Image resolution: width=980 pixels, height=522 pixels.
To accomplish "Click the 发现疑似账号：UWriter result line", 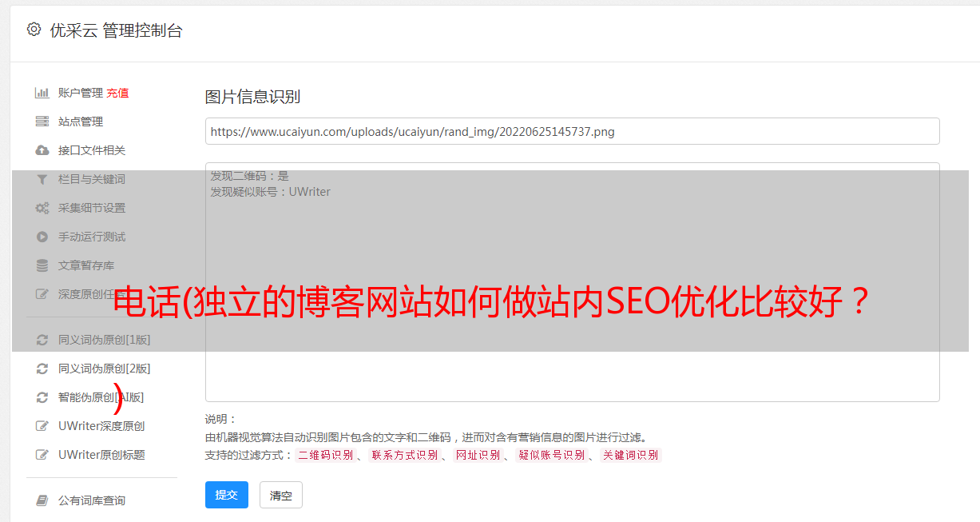I will [270, 192].
